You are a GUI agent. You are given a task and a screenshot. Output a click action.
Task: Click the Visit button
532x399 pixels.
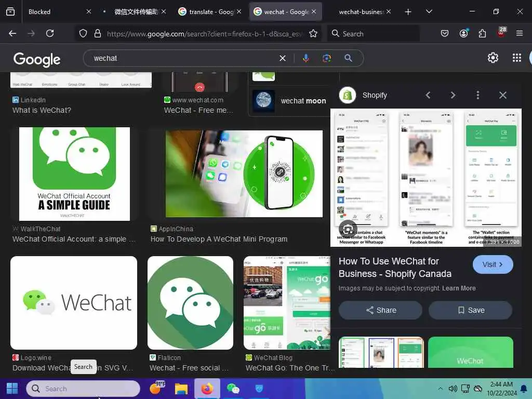493,264
